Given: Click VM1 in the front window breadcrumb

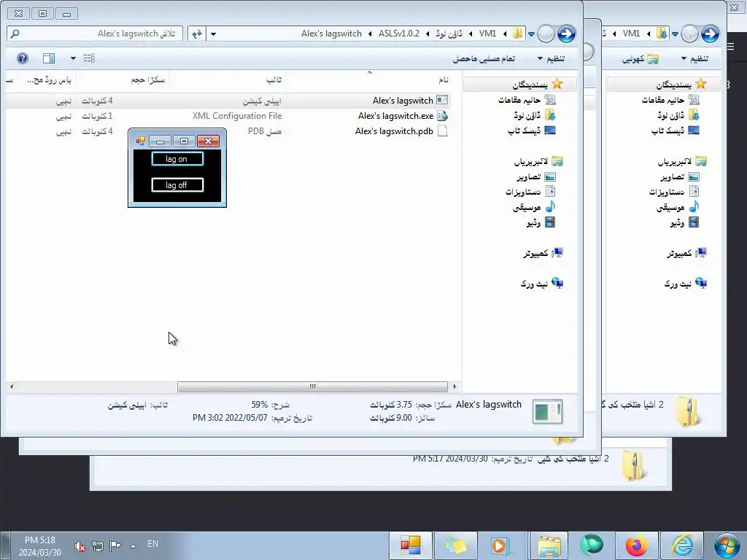Looking at the screenshot, I should [487, 34].
